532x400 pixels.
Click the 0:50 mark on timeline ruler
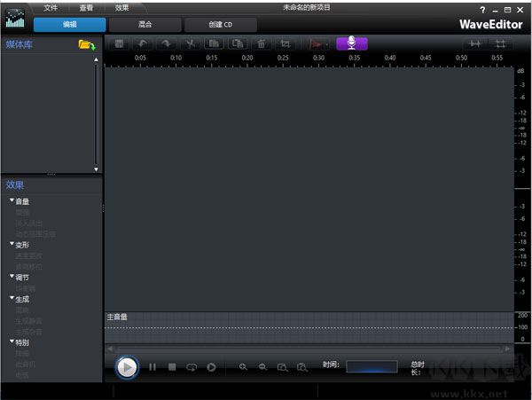[461, 58]
